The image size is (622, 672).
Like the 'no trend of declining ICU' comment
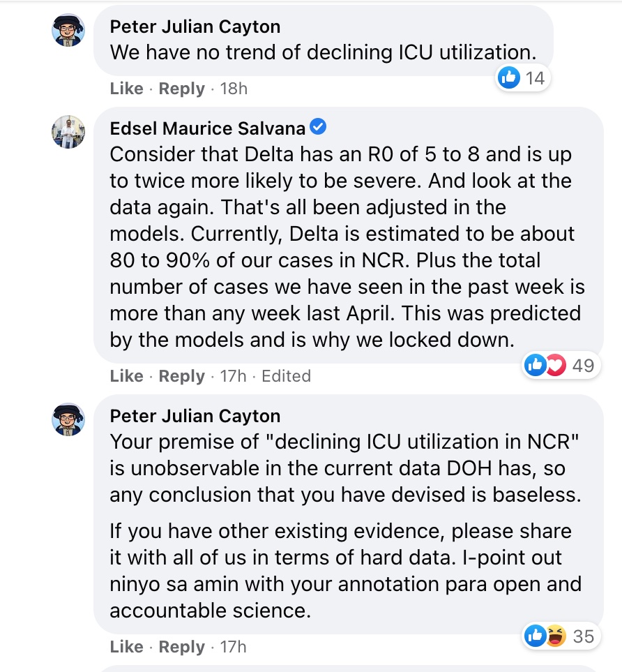[x=126, y=89]
